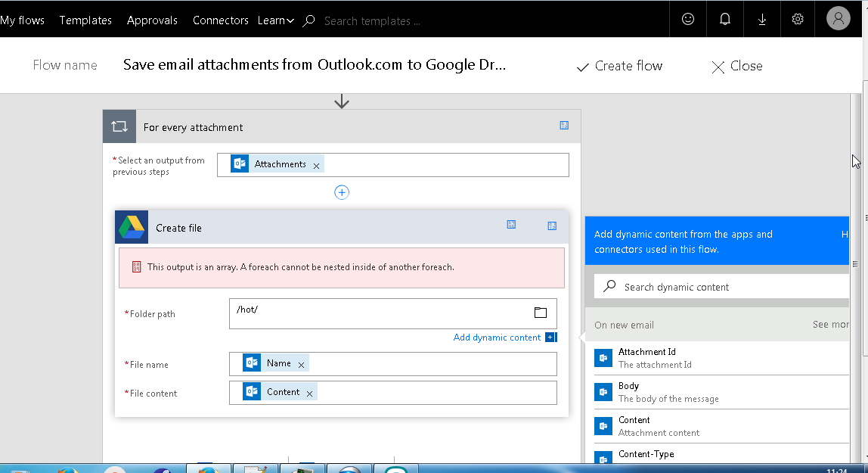Remove the Name token from File name

tap(301, 365)
